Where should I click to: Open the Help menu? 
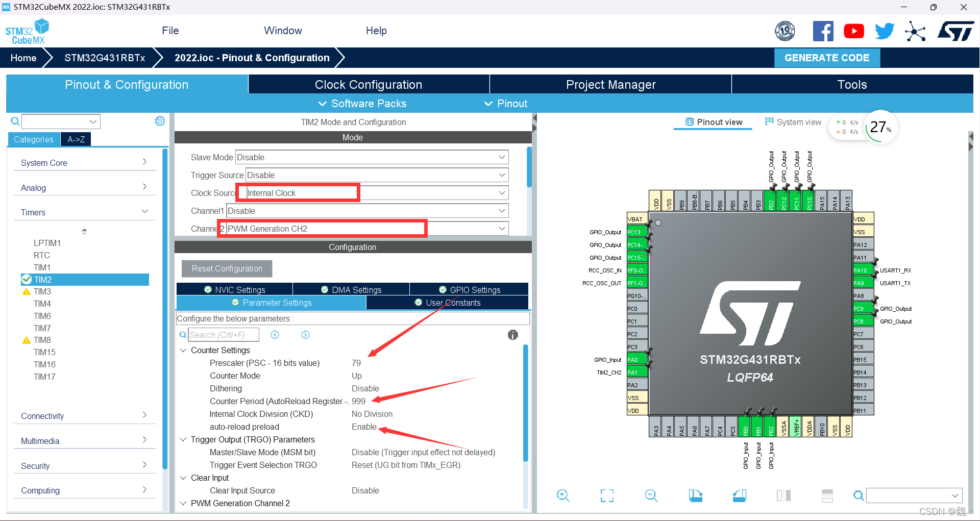point(376,31)
